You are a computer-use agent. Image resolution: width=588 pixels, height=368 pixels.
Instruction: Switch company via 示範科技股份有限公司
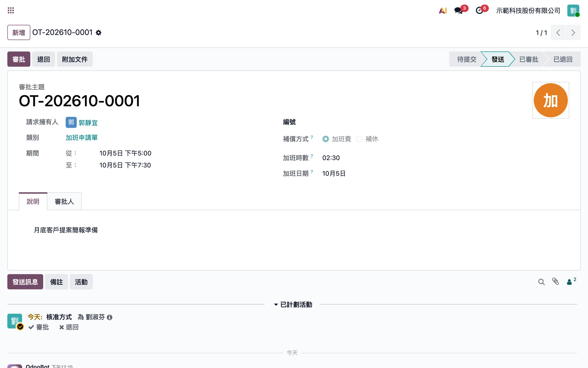click(528, 11)
